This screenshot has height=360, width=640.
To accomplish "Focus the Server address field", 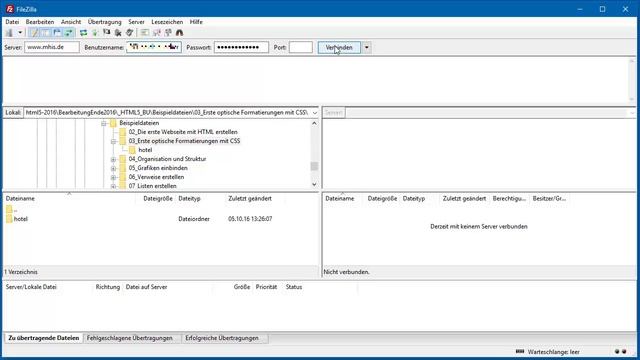I will [x=52, y=47].
